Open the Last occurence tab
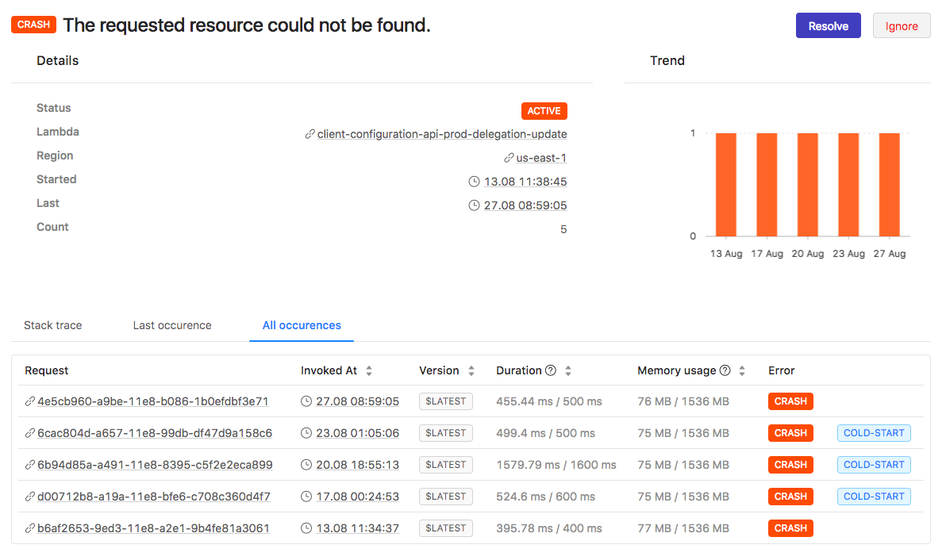 (172, 325)
